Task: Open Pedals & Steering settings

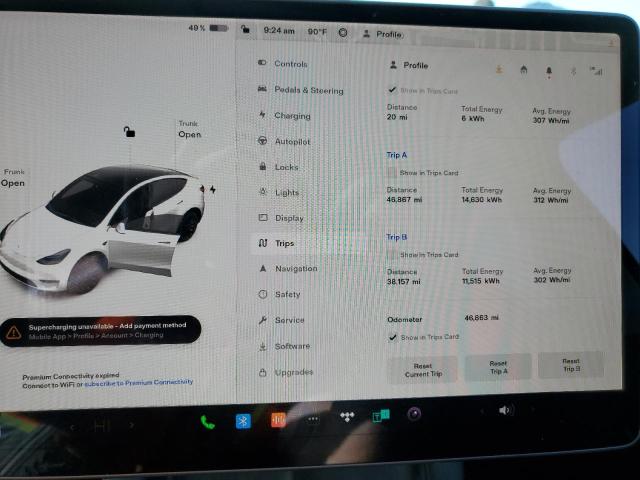Action: tap(300, 90)
